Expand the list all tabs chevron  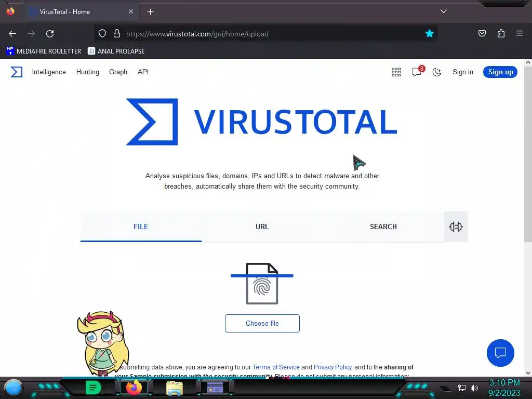[x=444, y=11]
